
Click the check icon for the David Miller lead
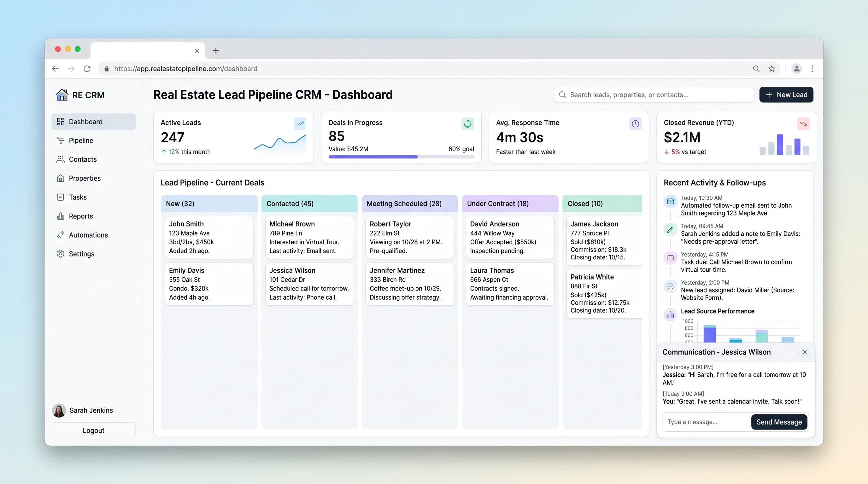[670, 286]
